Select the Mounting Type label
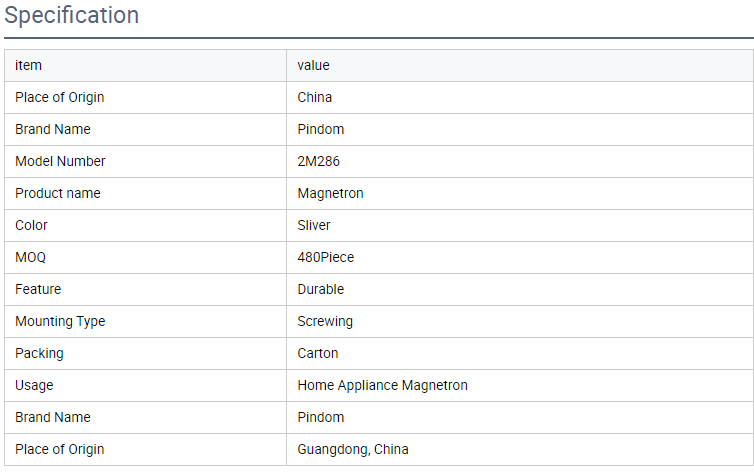The image size is (754, 474). (60, 322)
